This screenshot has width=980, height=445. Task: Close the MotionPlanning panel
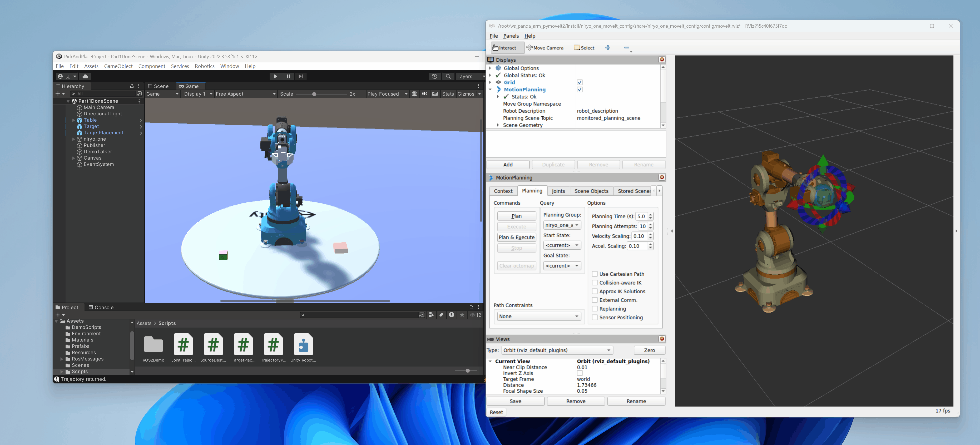click(662, 177)
